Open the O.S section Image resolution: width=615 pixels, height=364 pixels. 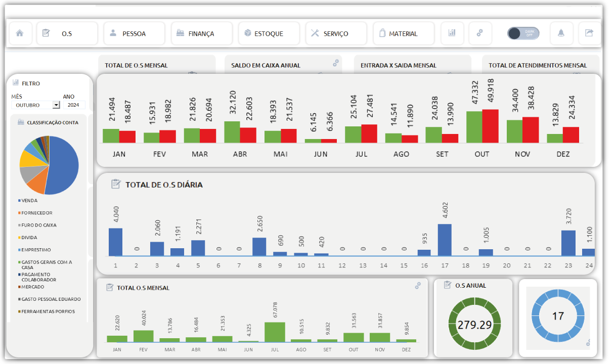67,33
